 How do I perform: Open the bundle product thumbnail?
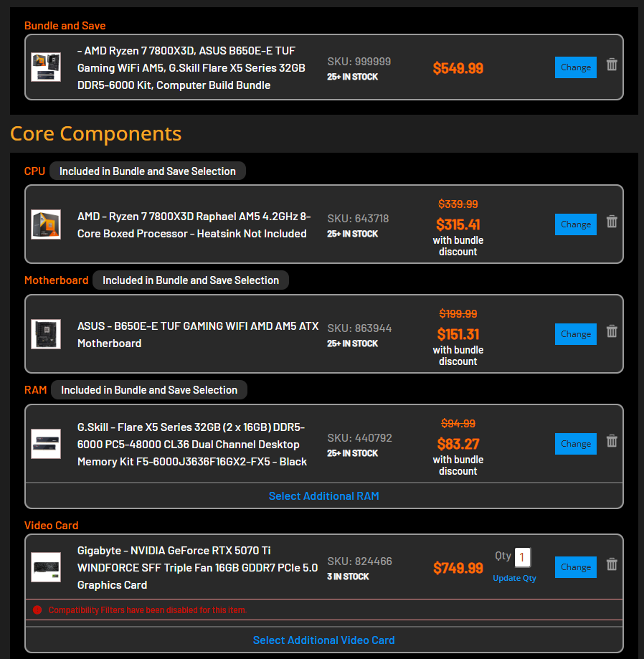coord(46,67)
